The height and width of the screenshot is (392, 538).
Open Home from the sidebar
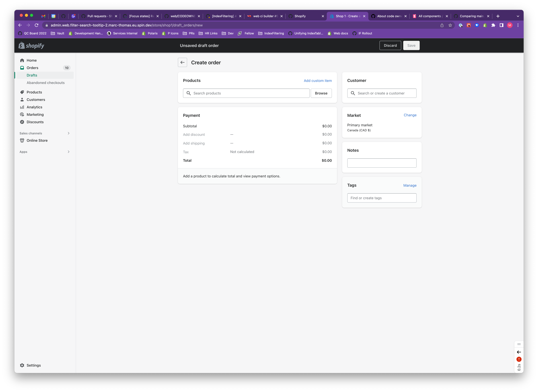pyautogui.click(x=32, y=60)
